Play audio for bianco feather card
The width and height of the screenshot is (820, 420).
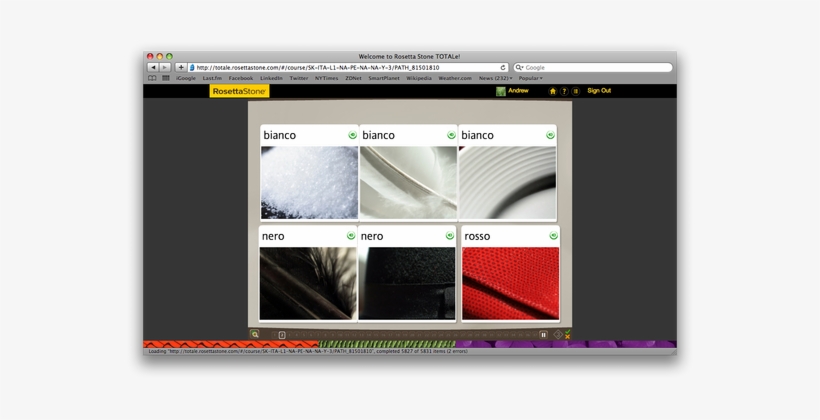451,135
